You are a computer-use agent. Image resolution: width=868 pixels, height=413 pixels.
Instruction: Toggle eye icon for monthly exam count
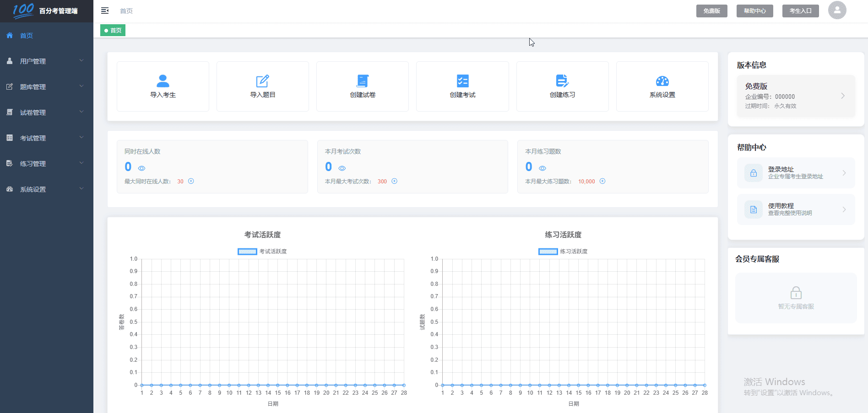(x=342, y=168)
